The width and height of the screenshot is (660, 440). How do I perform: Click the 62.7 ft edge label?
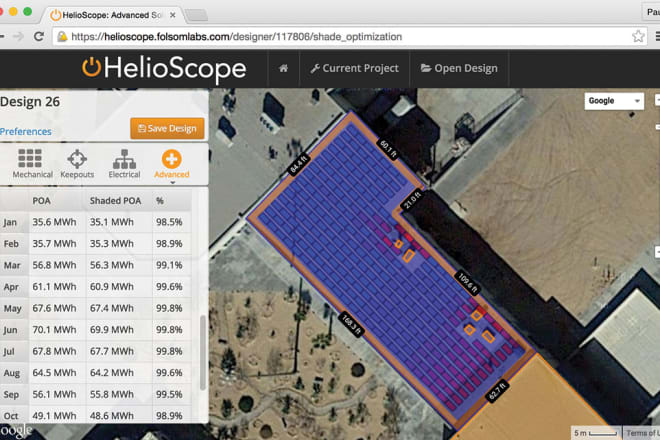498,391
